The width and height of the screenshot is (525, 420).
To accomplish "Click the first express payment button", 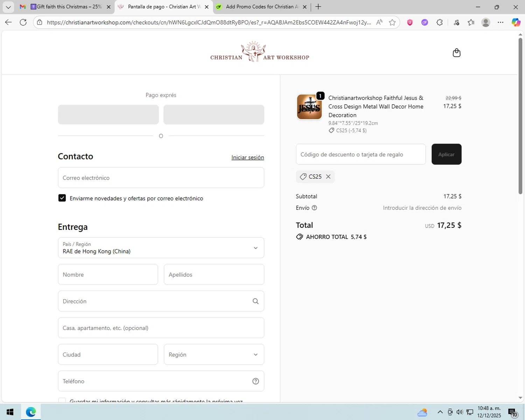I will pyautogui.click(x=108, y=115).
